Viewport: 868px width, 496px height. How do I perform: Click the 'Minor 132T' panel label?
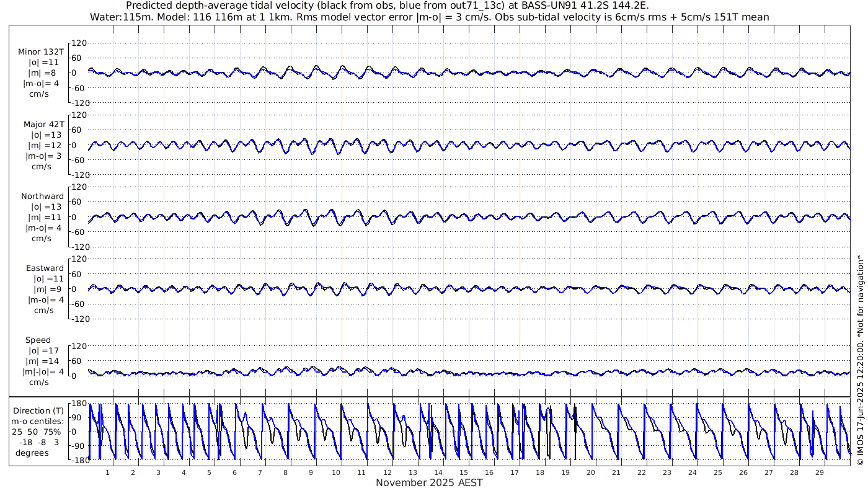click(x=41, y=51)
